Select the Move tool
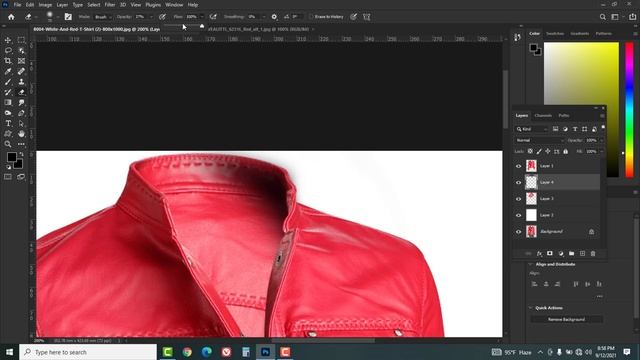640x360 pixels. pos(8,40)
